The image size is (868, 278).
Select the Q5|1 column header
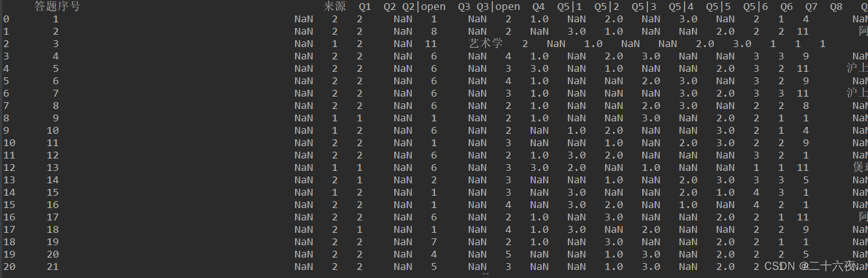coord(570,7)
